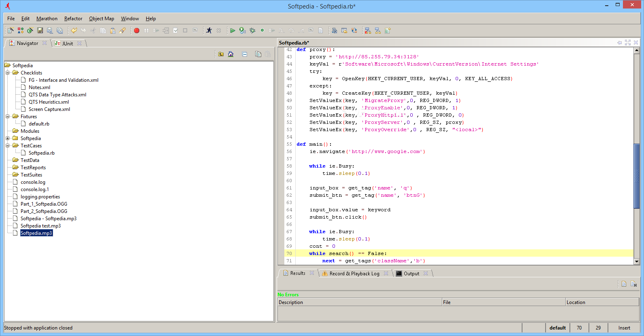Click the Description column header
Image resolution: width=644 pixels, height=336 pixels.
pos(360,302)
